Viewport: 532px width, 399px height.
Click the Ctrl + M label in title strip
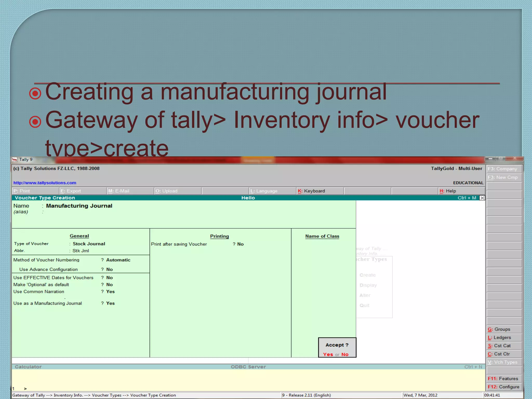point(467,198)
